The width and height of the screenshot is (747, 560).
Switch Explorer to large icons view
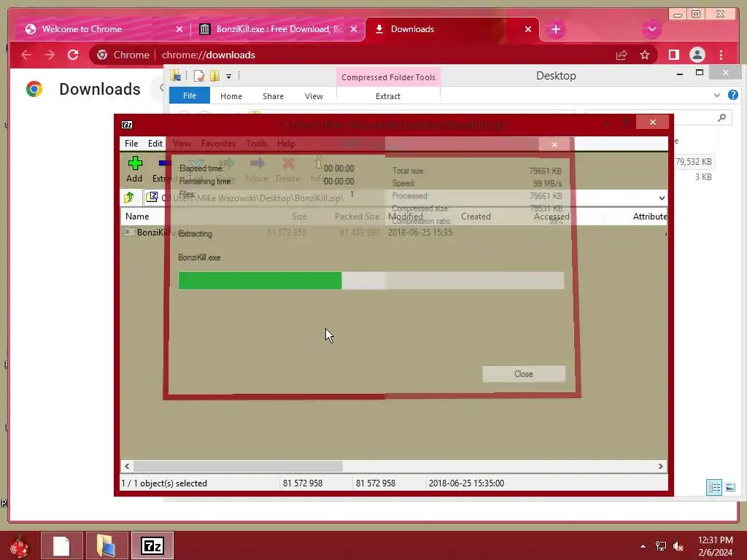730,487
